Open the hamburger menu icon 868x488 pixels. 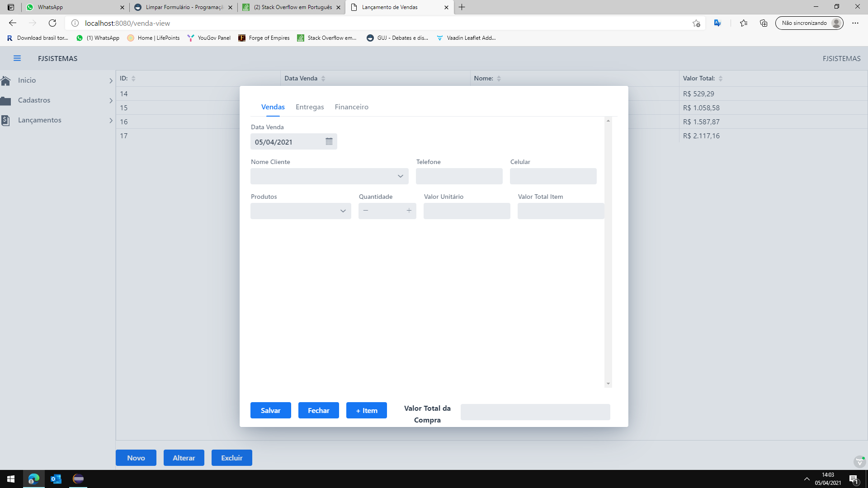17,58
